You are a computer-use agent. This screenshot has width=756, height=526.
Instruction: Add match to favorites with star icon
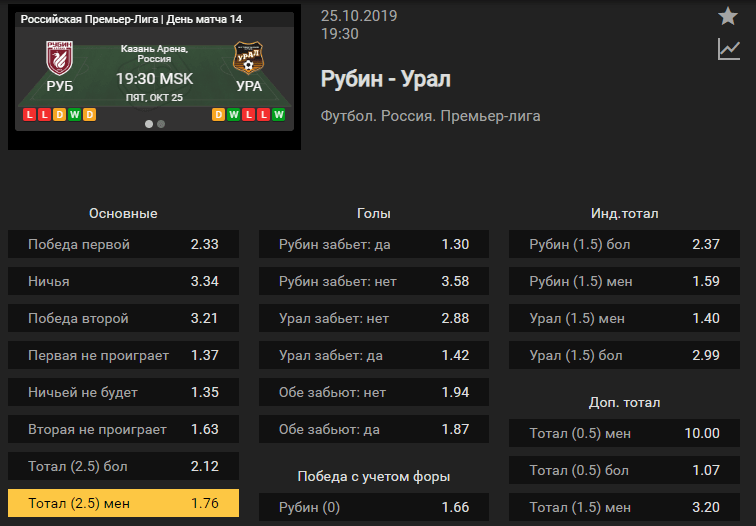click(728, 16)
